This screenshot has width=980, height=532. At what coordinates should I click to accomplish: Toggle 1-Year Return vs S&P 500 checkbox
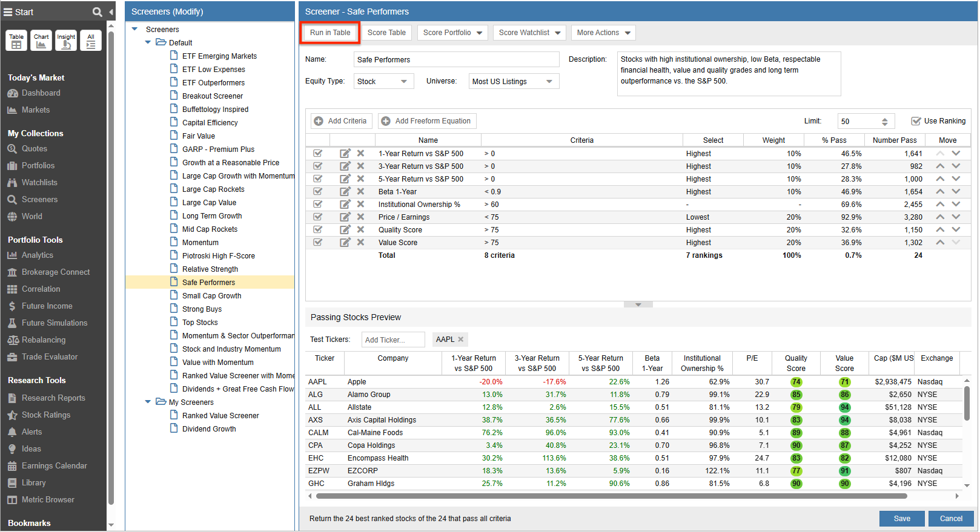[x=317, y=154]
